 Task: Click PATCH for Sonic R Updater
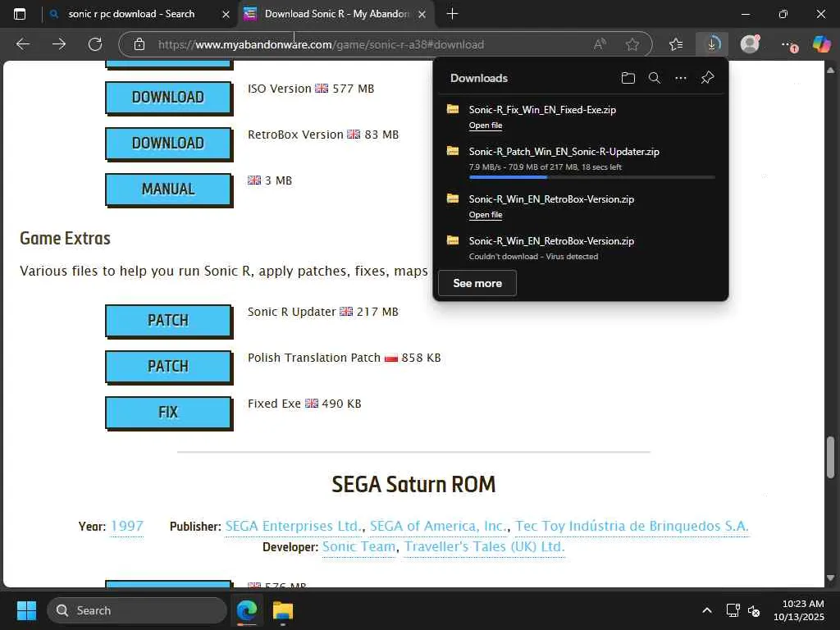pyautogui.click(x=168, y=321)
